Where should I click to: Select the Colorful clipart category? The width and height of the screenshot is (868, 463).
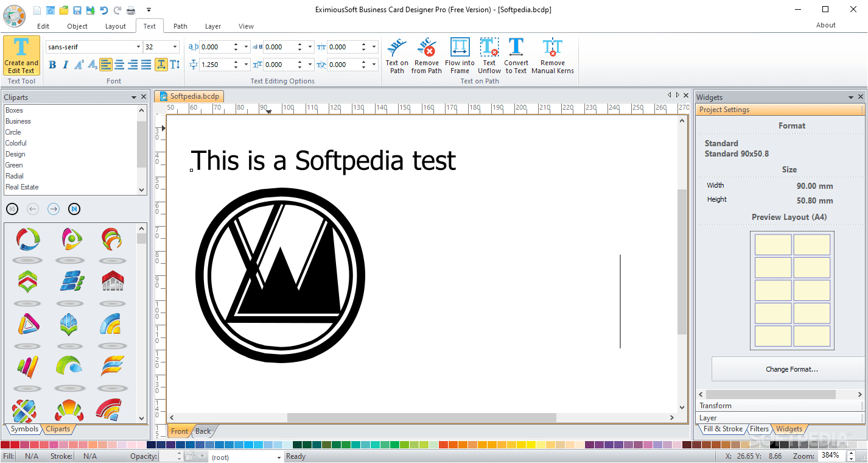coord(16,143)
